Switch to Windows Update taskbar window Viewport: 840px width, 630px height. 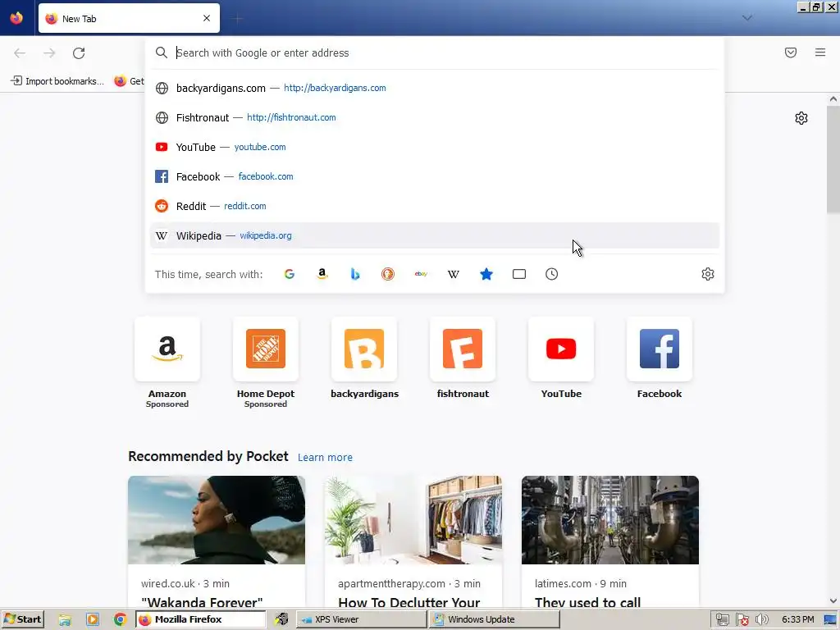click(x=495, y=619)
